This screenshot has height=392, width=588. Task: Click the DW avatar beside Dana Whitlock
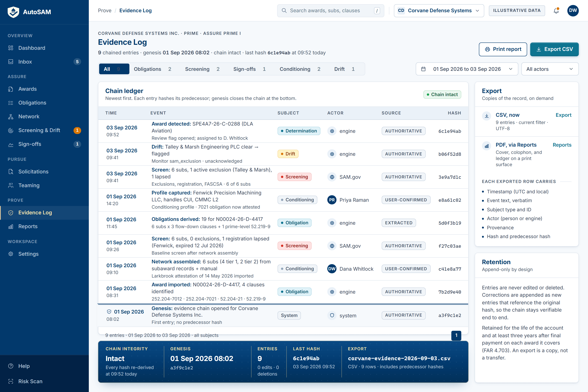[332, 269]
